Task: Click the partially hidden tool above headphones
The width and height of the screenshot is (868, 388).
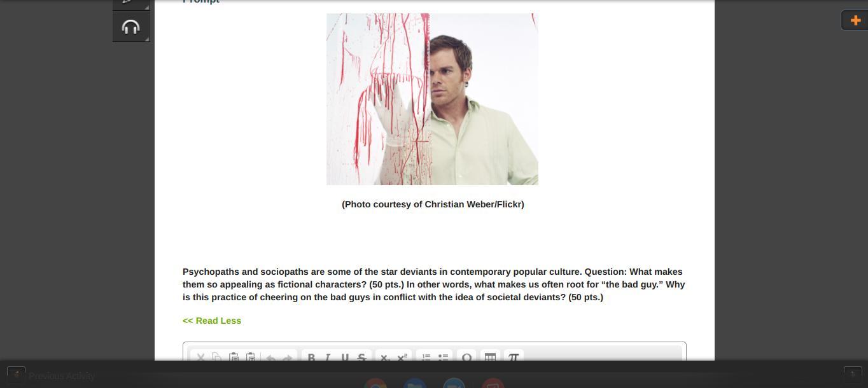Action: click(131, 4)
